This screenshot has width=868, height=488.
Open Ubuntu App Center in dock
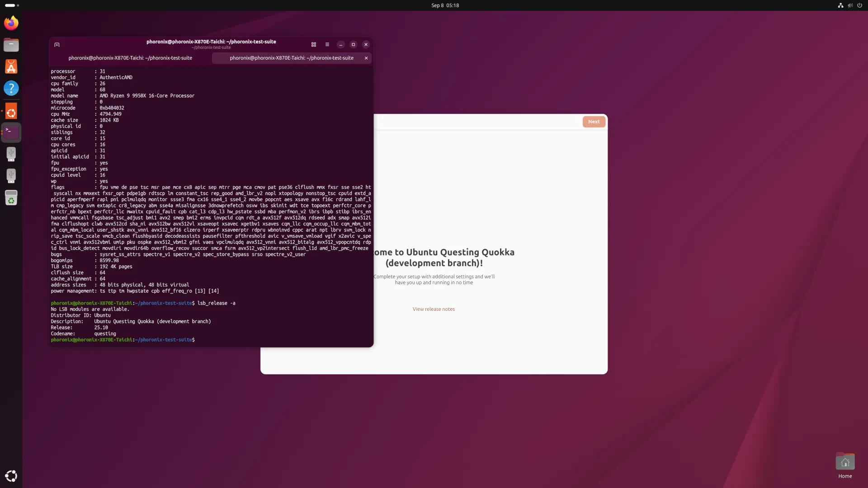(x=11, y=66)
